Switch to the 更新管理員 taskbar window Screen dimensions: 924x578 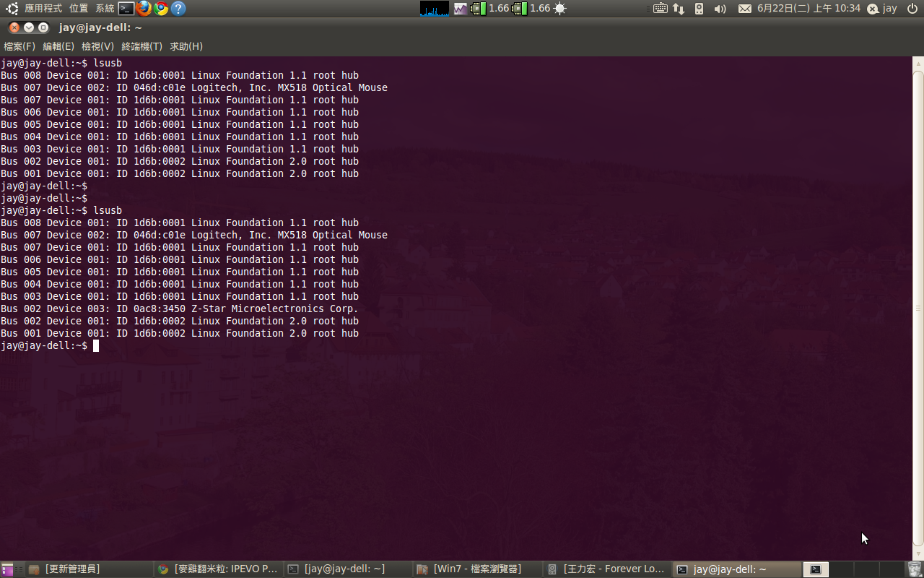point(89,569)
